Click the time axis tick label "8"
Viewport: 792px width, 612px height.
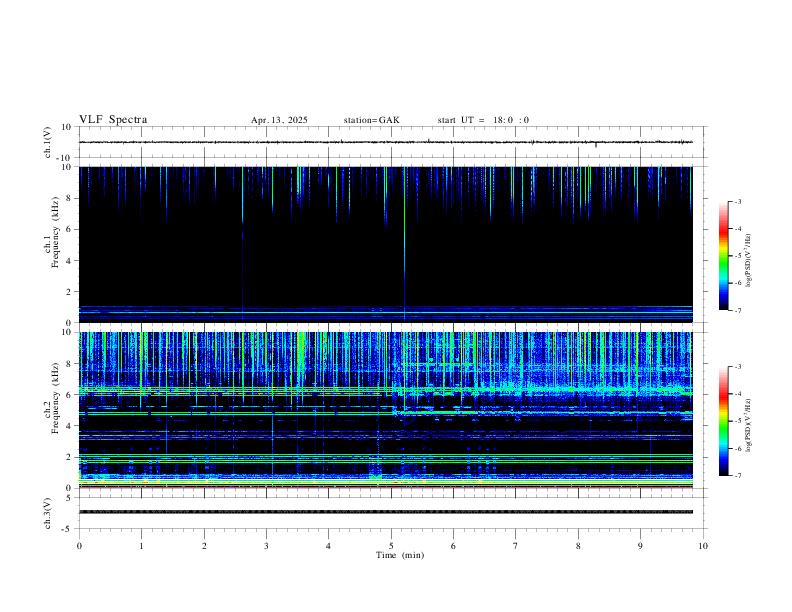tap(578, 546)
